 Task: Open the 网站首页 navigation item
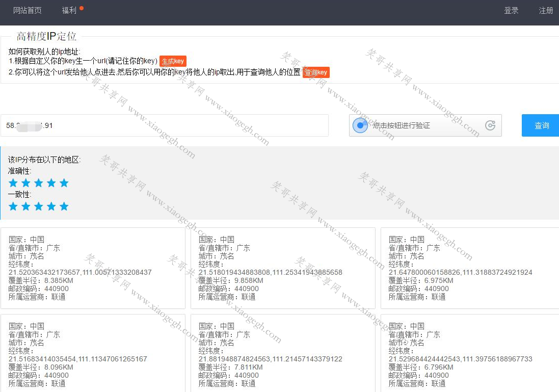tap(28, 10)
